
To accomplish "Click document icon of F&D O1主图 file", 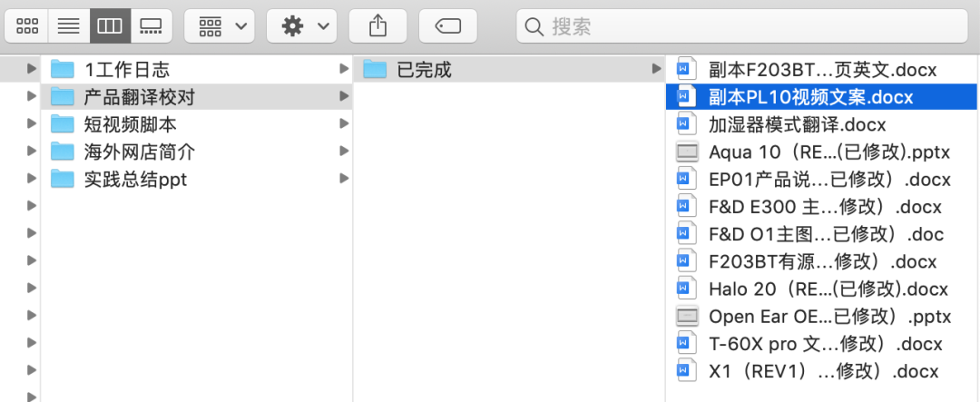I will [x=686, y=234].
